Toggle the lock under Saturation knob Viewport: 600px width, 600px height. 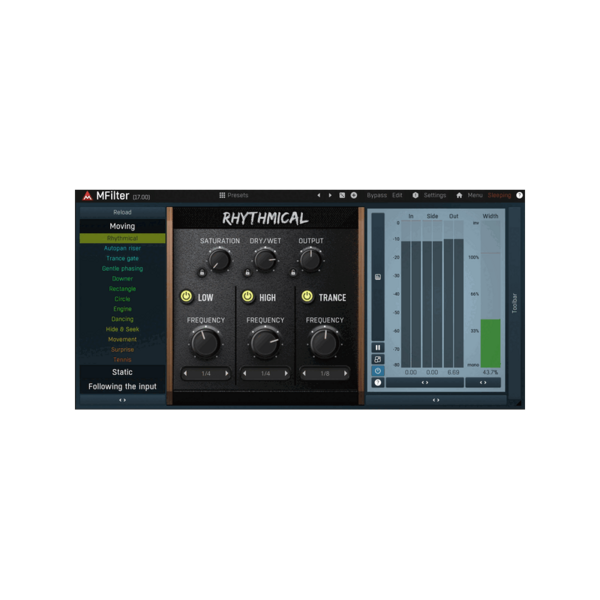202,273
